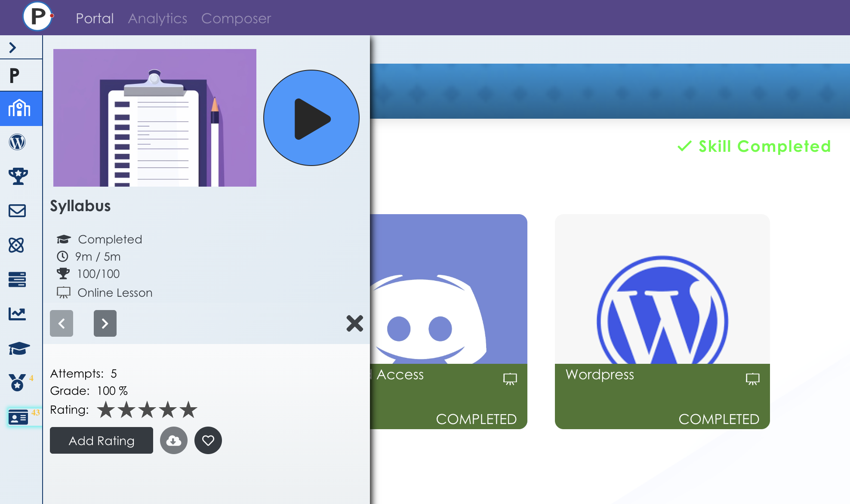Select the atom science sidebar icon

(x=17, y=245)
